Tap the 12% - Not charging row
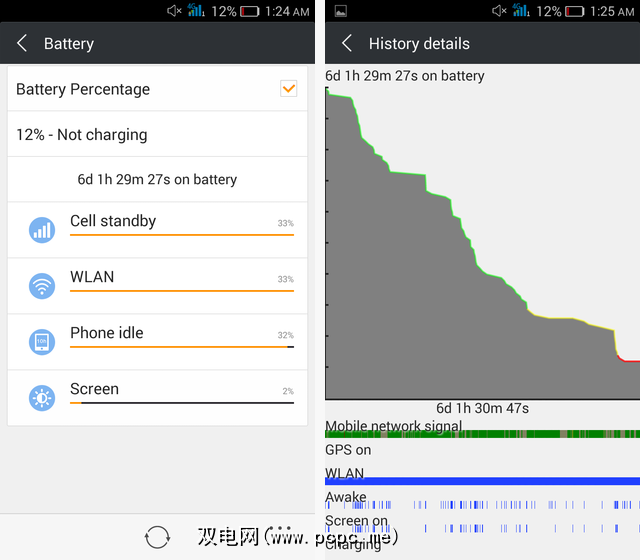This screenshot has width=640, height=560. click(x=158, y=134)
